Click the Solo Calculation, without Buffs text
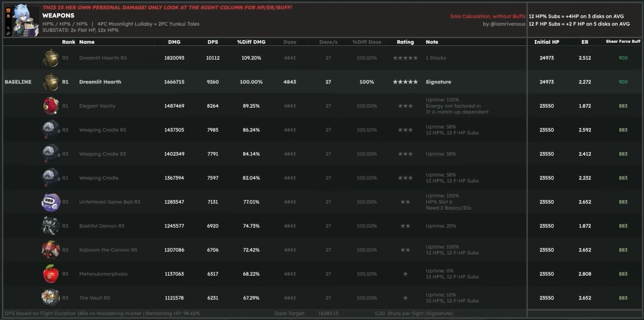644x320 pixels. [x=488, y=16]
